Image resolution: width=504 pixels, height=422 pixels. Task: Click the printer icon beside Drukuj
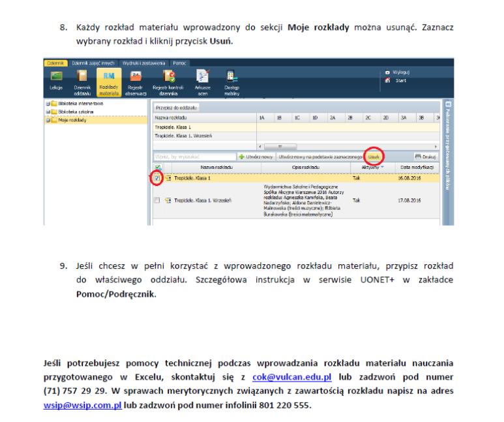click(x=418, y=157)
